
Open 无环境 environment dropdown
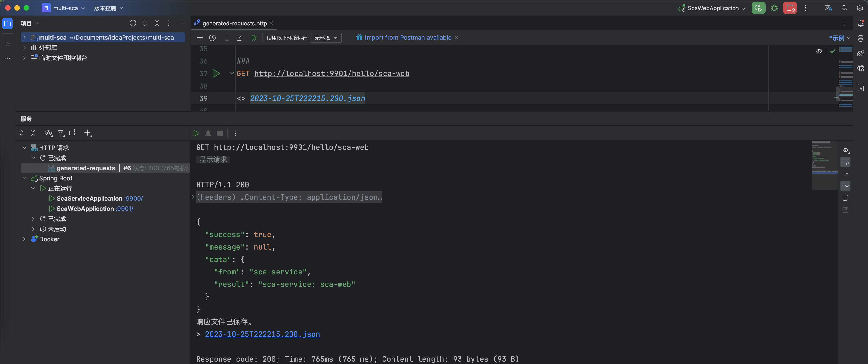[326, 38]
